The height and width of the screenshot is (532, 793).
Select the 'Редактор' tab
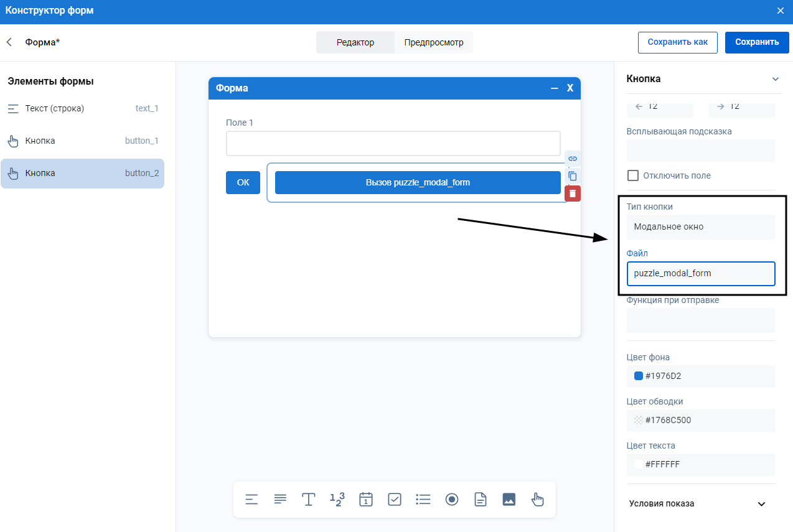click(355, 42)
